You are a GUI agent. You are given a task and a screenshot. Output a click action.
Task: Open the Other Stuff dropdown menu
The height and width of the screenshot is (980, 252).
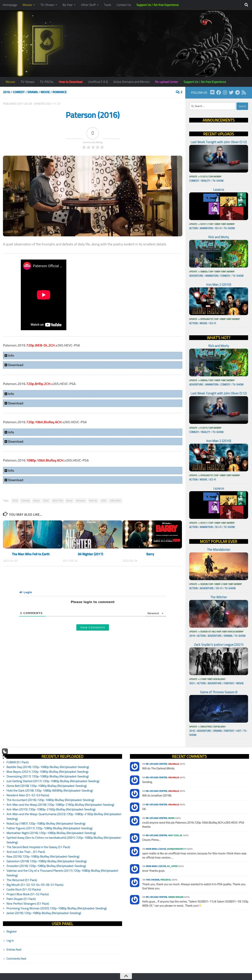[90, 5]
